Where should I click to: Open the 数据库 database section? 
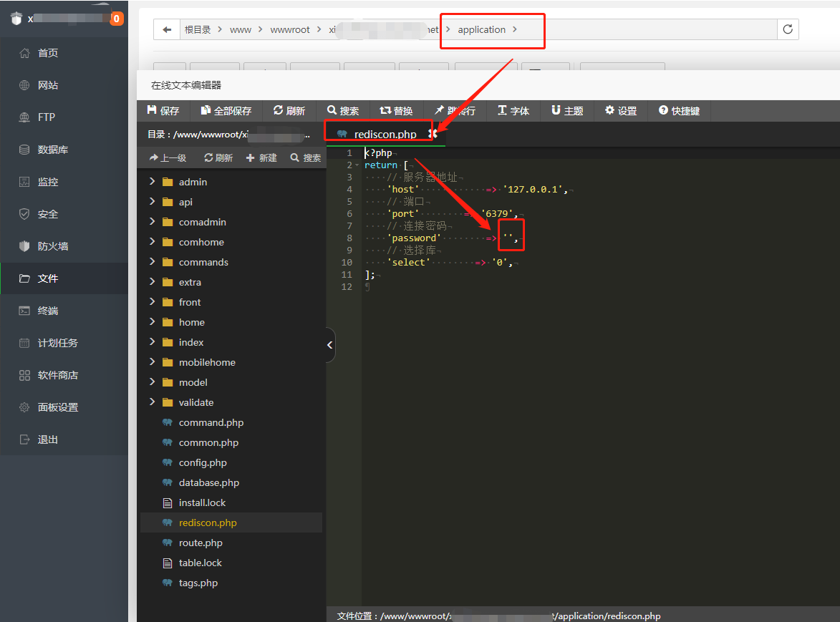pyautogui.click(x=52, y=150)
